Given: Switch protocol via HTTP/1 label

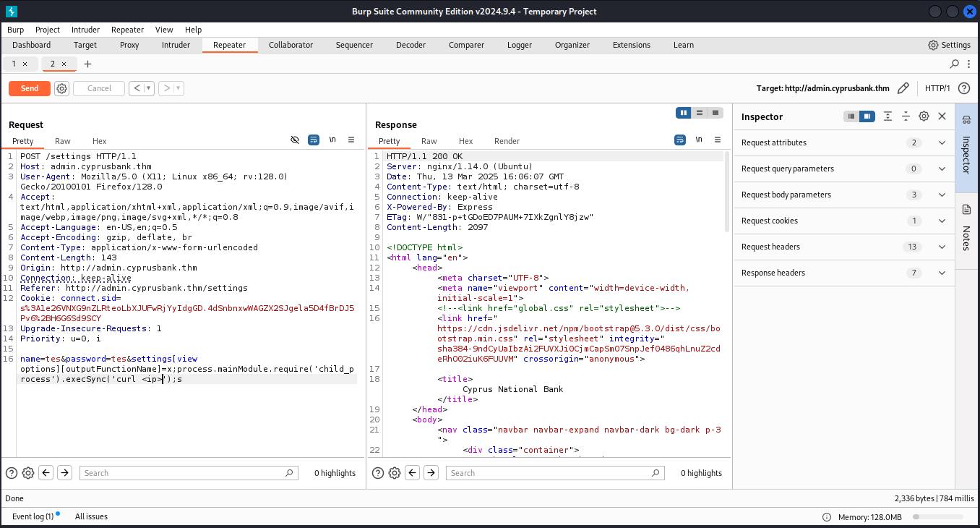Looking at the screenshot, I should click(937, 88).
